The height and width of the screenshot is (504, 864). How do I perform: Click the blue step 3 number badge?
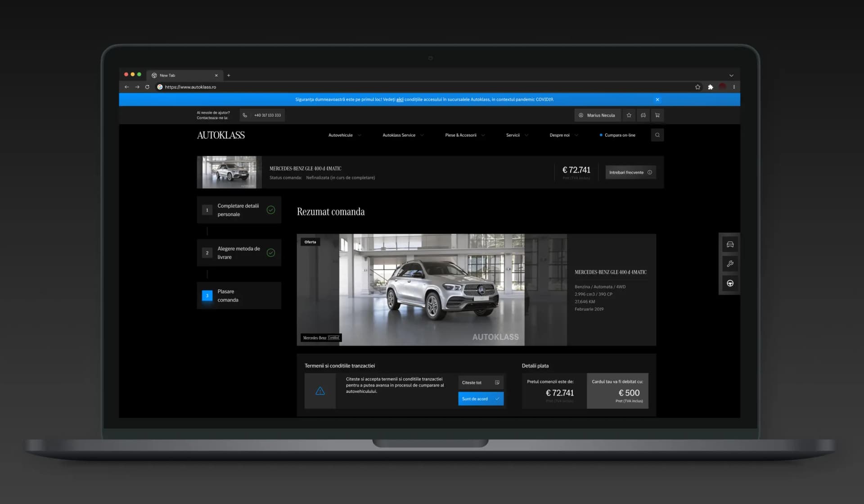click(x=207, y=296)
